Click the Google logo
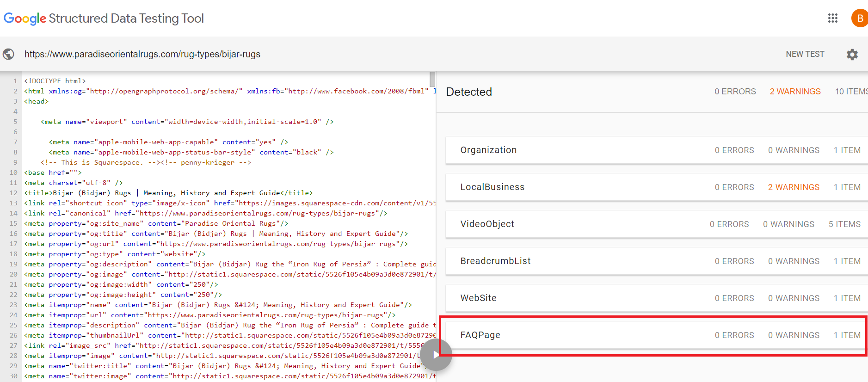This screenshot has height=382, width=868. point(25,18)
